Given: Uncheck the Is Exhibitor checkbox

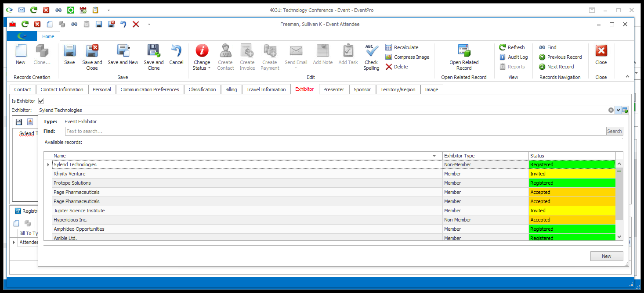Looking at the screenshot, I should coord(41,101).
